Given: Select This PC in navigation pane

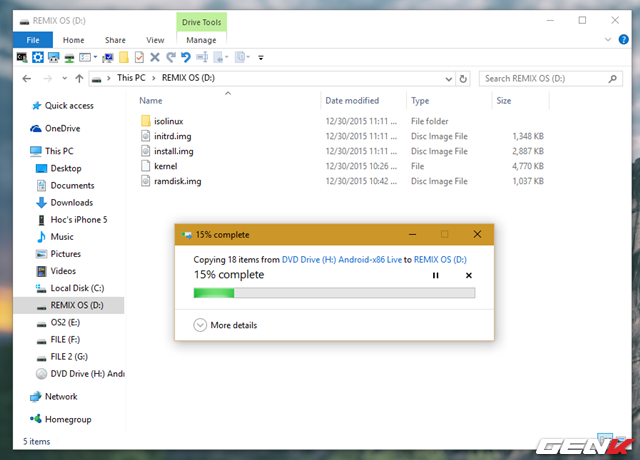Looking at the screenshot, I should tap(59, 151).
